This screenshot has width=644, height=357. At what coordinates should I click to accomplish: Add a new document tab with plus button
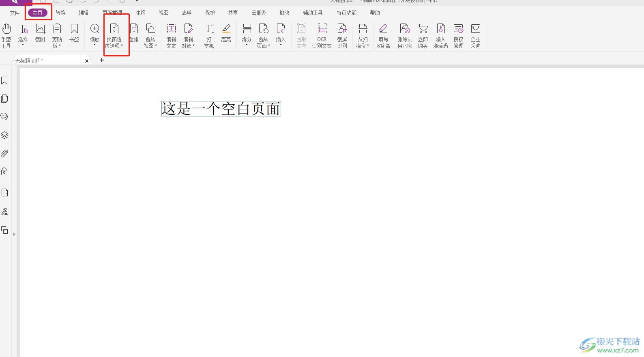[102, 60]
